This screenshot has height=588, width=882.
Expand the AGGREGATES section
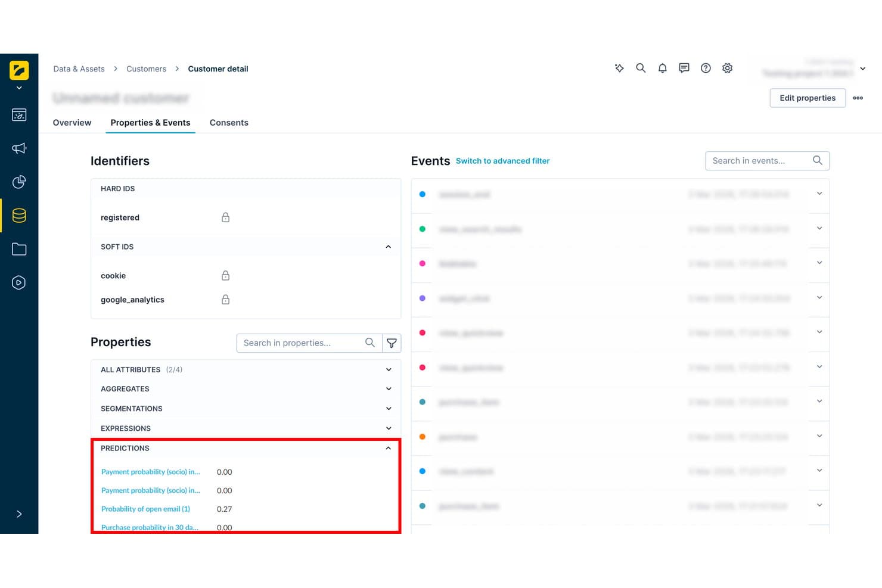(389, 389)
